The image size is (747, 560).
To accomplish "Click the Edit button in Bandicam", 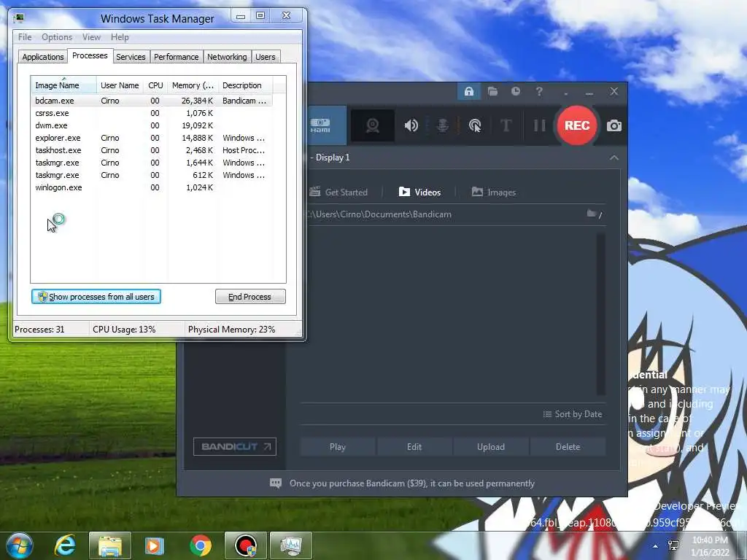I will [414, 447].
